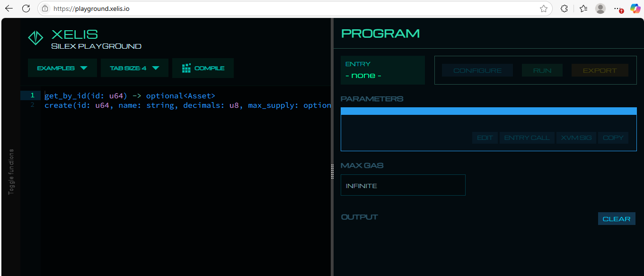Open the Examples dropdown
Image resolution: width=644 pixels, height=276 pixels.
[x=62, y=68]
